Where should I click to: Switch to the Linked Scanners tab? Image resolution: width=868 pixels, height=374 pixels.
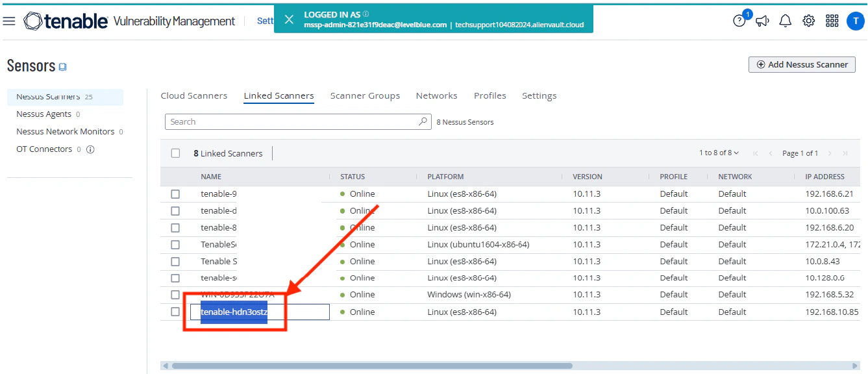coord(279,95)
